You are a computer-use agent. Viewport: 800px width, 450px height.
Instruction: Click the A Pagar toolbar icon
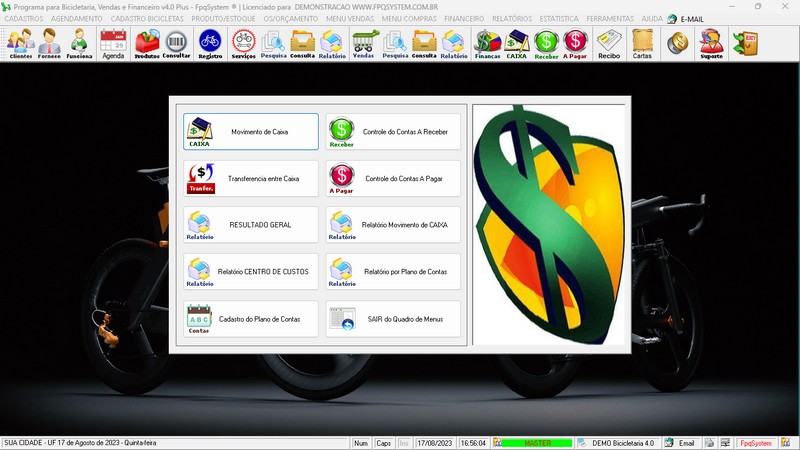[575, 44]
